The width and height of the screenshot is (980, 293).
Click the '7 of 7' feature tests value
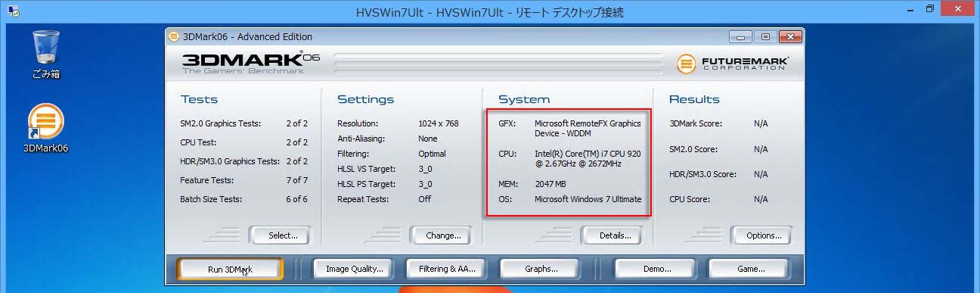296,180
